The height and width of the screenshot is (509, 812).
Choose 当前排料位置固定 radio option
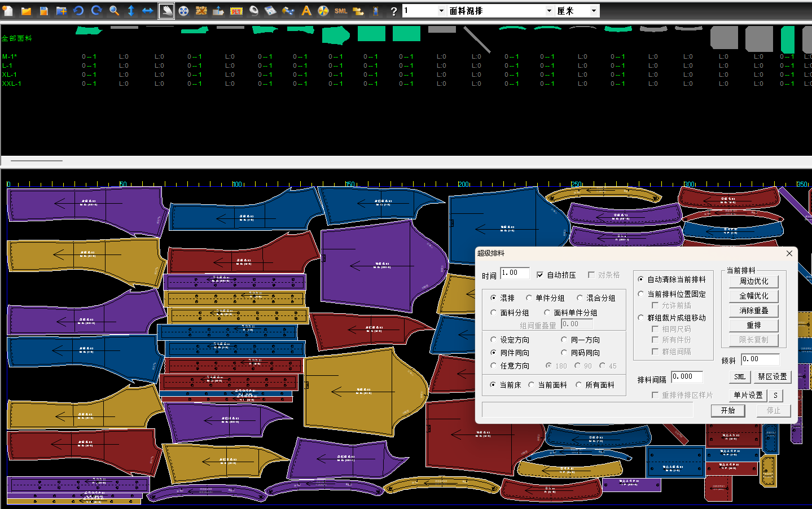[x=640, y=294]
